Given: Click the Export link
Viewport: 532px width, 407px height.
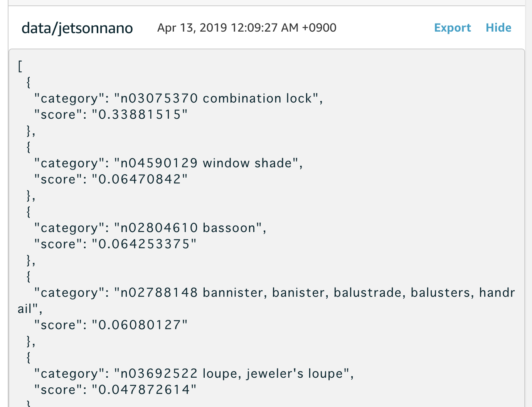Looking at the screenshot, I should tap(452, 28).
